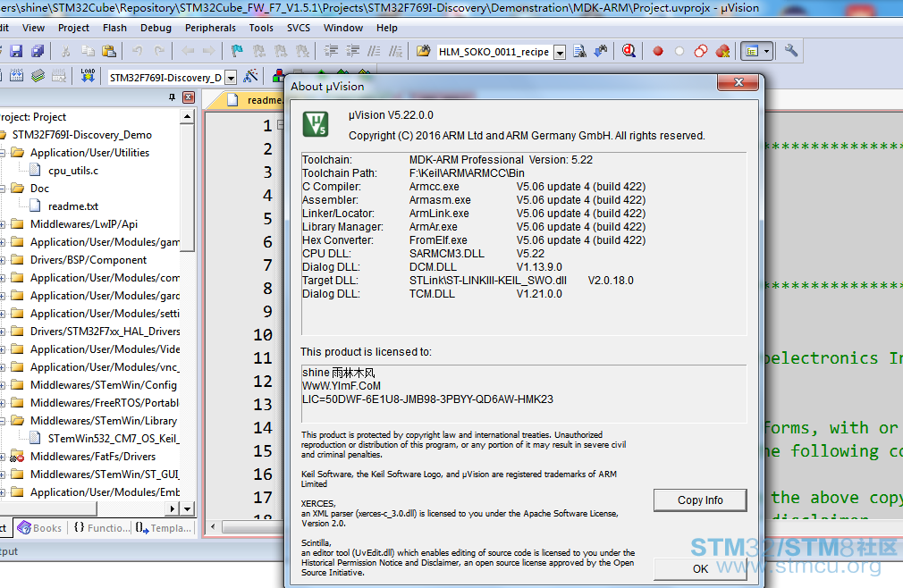Click the Save All icon

[x=38, y=51]
